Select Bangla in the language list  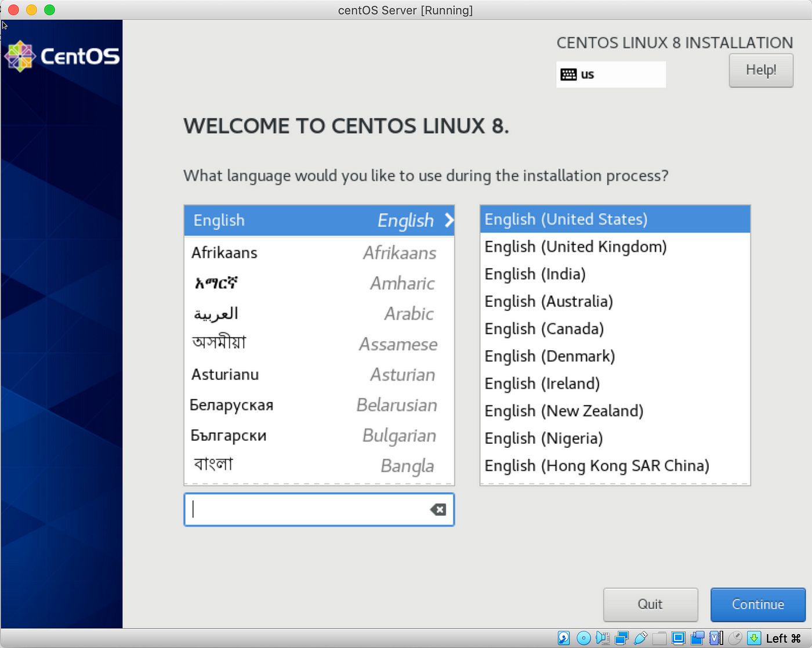pos(319,466)
